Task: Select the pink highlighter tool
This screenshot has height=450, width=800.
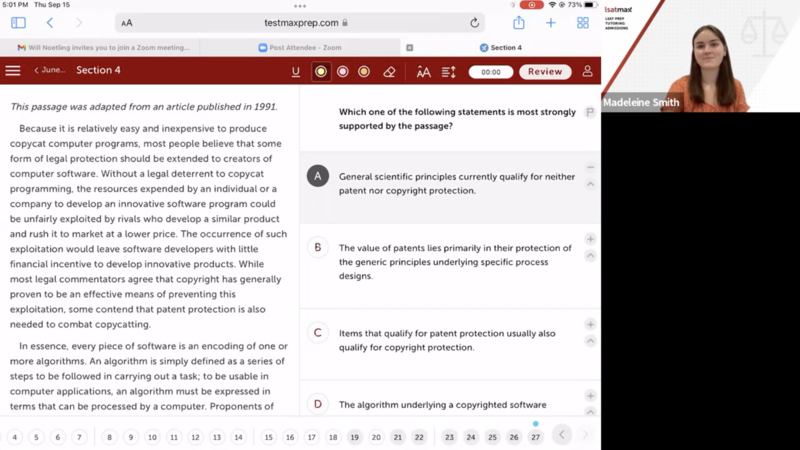Action: 343,72
